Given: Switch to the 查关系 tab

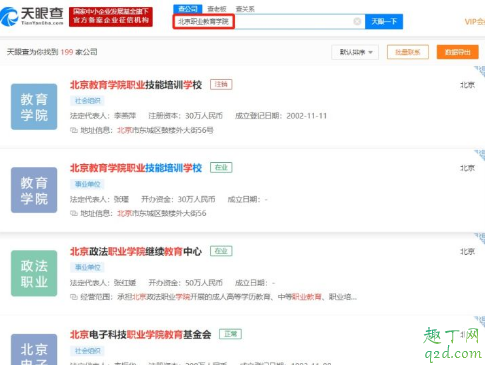Looking at the screenshot, I should coord(245,9).
